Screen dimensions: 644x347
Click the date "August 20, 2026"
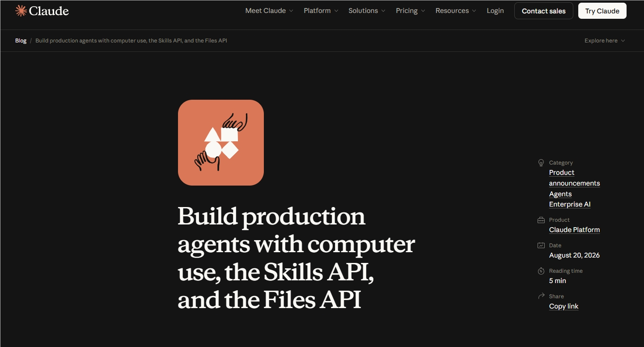[x=574, y=255]
